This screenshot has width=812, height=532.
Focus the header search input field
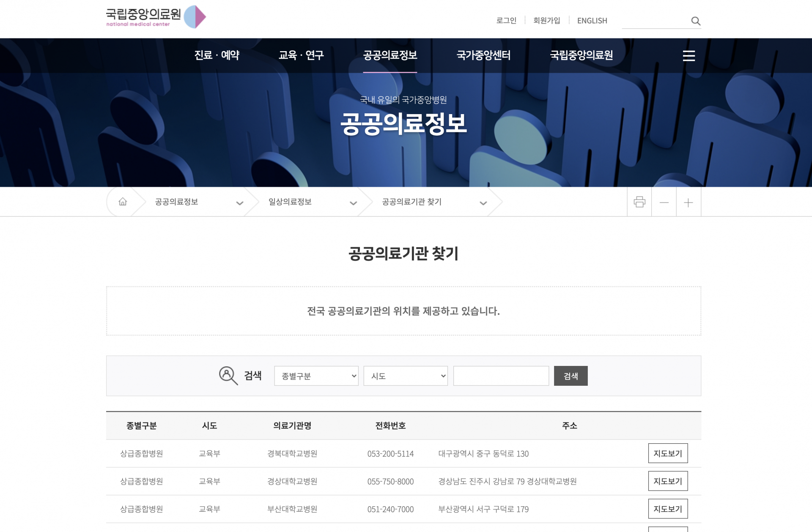tap(656, 21)
